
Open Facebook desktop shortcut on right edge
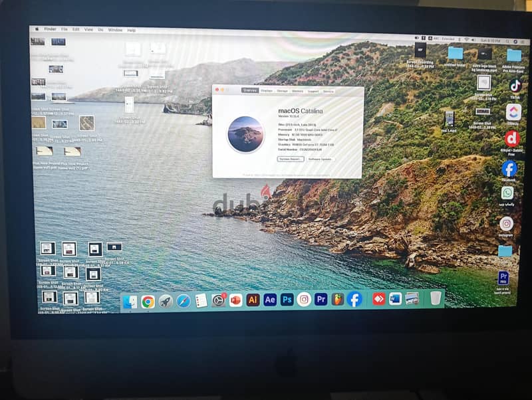coord(509,169)
